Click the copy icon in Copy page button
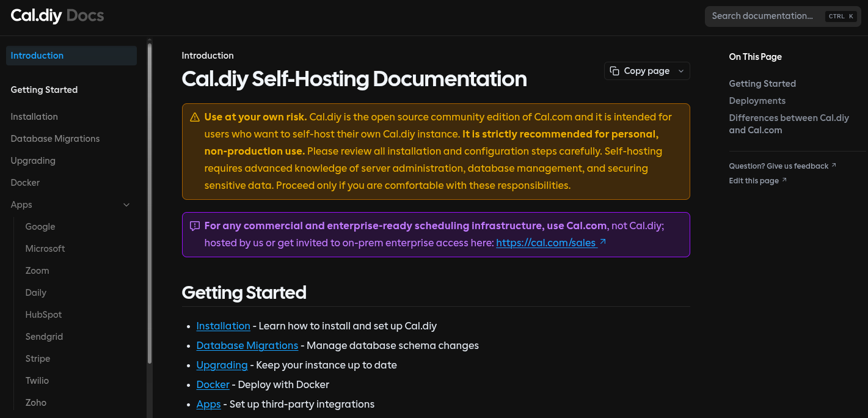The image size is (868, 418). [615, 71]
